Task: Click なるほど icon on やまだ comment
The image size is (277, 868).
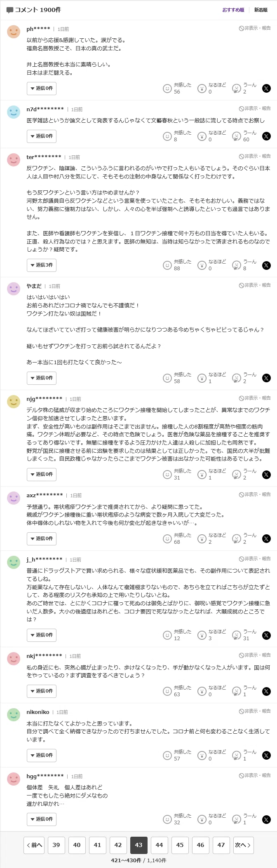Action: (202, 378)
